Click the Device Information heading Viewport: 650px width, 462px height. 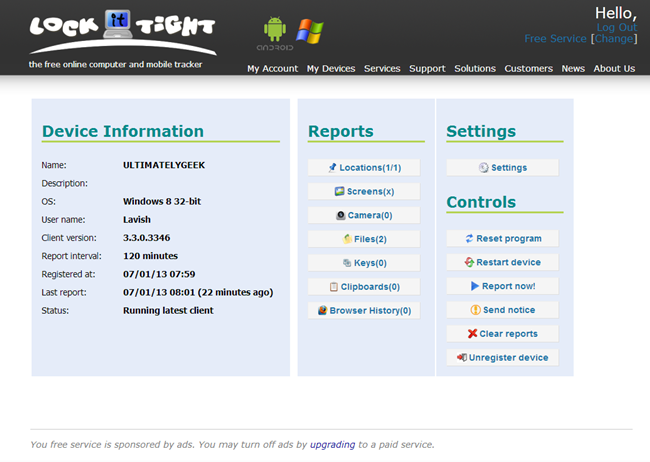tap(123, 131)
